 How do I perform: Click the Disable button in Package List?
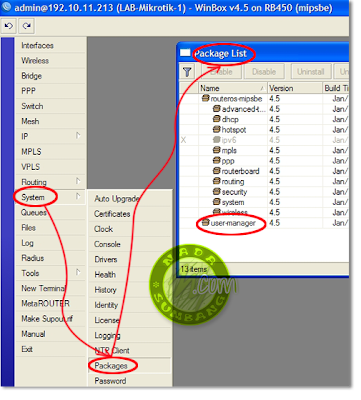(x=264, y=72)
